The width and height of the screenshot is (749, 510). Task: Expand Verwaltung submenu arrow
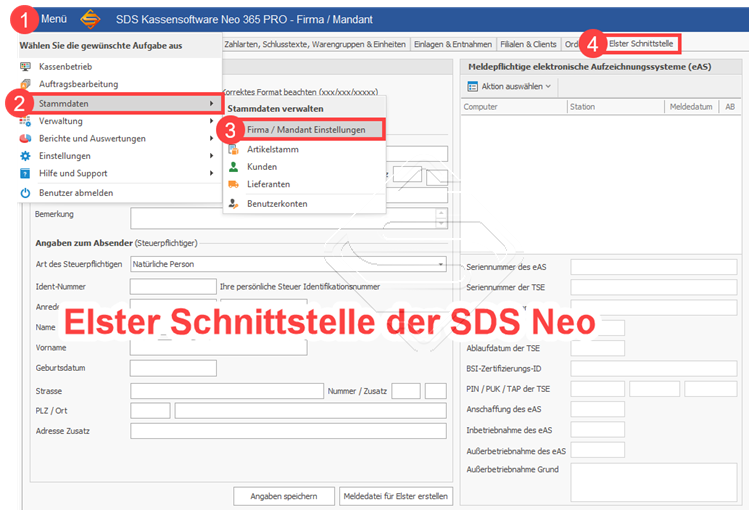tap(211, 121)
